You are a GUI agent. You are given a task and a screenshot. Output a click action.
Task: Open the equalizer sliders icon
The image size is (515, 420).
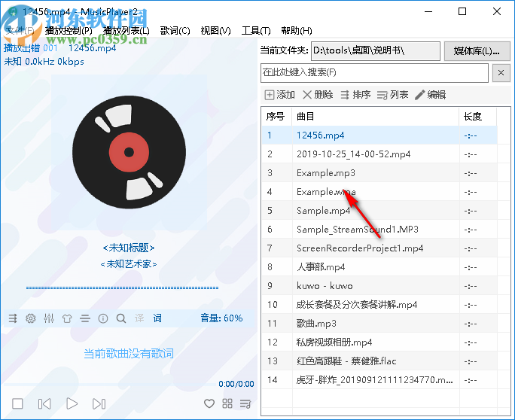click(x=49, y=318)
